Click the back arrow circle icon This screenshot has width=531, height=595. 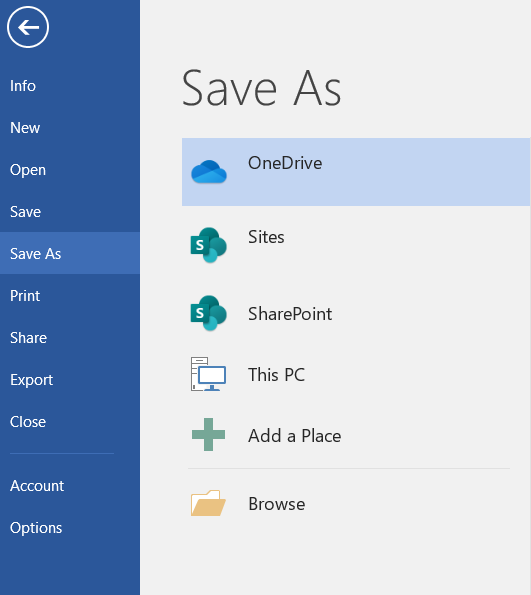coord(28,27)
